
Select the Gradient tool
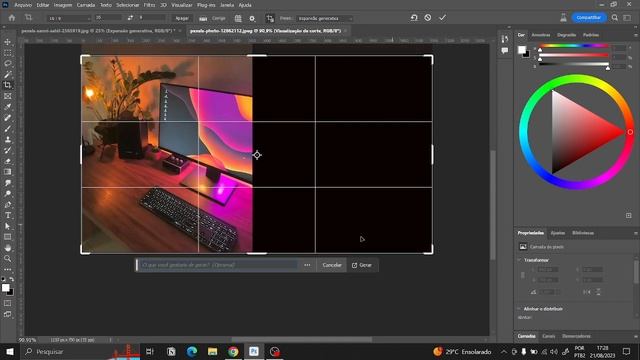pos(8,172)
